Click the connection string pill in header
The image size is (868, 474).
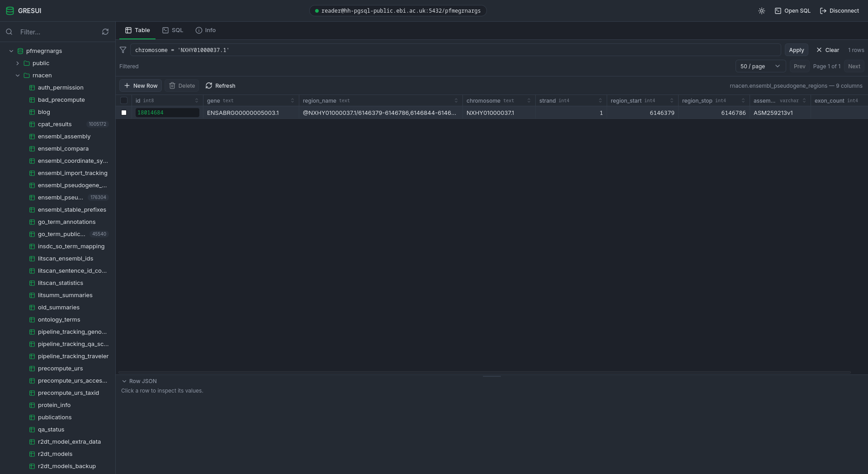tap(398, 11)
